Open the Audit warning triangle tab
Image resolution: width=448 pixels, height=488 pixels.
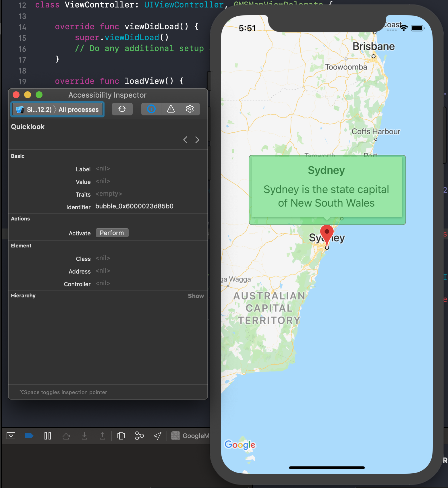click(x=171, y=109)
